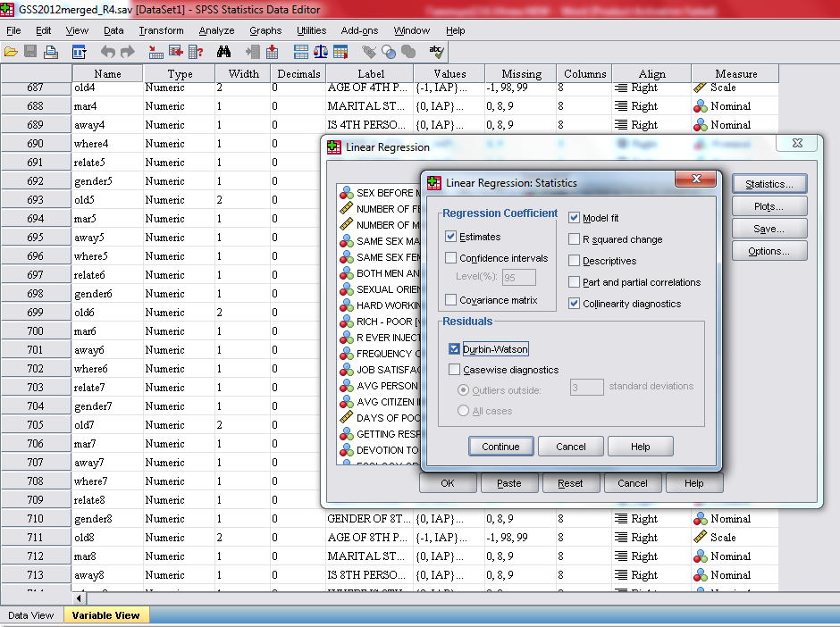Click Continue in the Statistics dialog

tap(501, 447)
